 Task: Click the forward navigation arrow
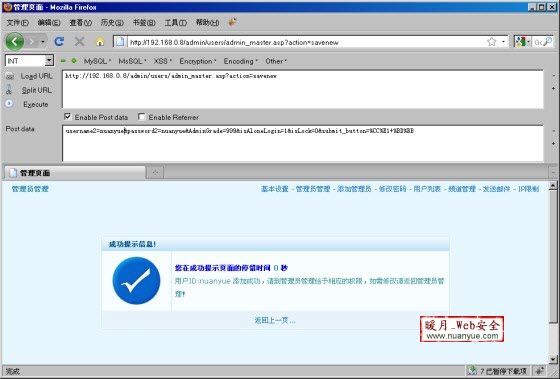32,42
